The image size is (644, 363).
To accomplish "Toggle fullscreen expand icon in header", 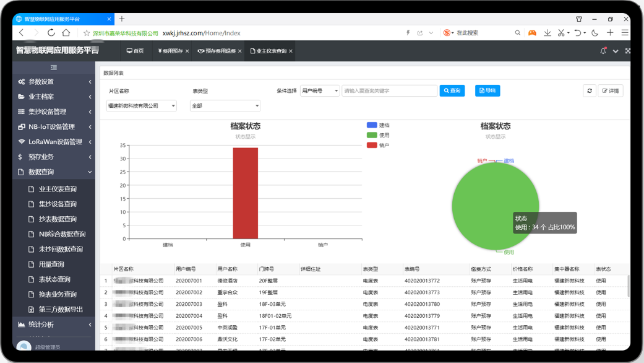I will coord(627,51).
